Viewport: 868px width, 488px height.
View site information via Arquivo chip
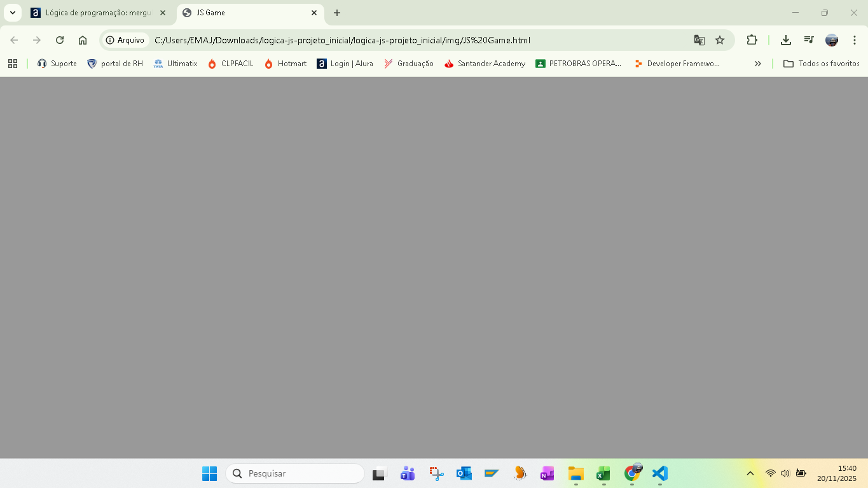click(x=125, y=40)
